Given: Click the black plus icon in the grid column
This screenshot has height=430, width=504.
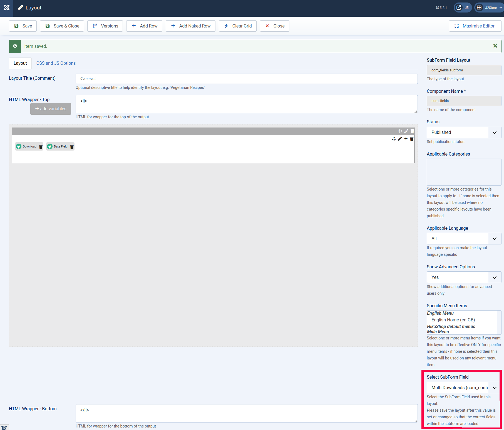Looking at the screenshot, I should click(x=406, y=139).
